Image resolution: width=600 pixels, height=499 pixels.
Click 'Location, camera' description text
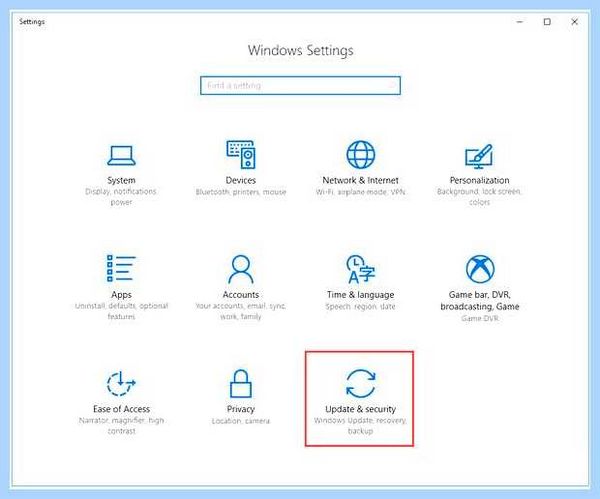241,421
